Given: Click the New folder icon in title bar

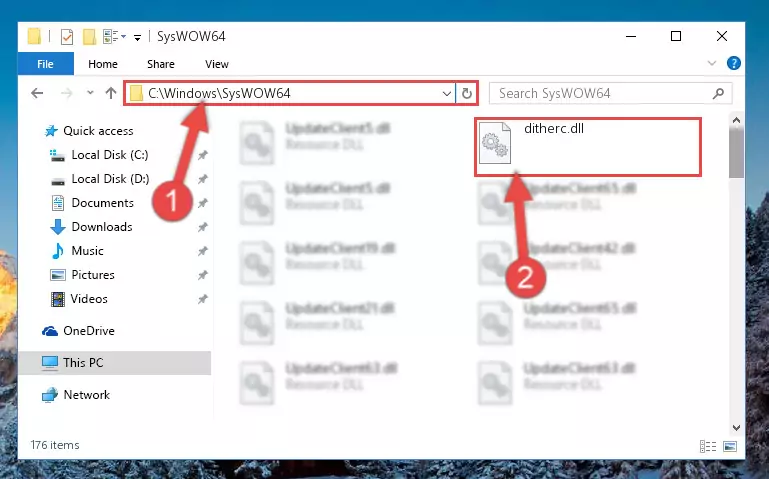Looking at the screenshot, I should (x=89, y=37).
